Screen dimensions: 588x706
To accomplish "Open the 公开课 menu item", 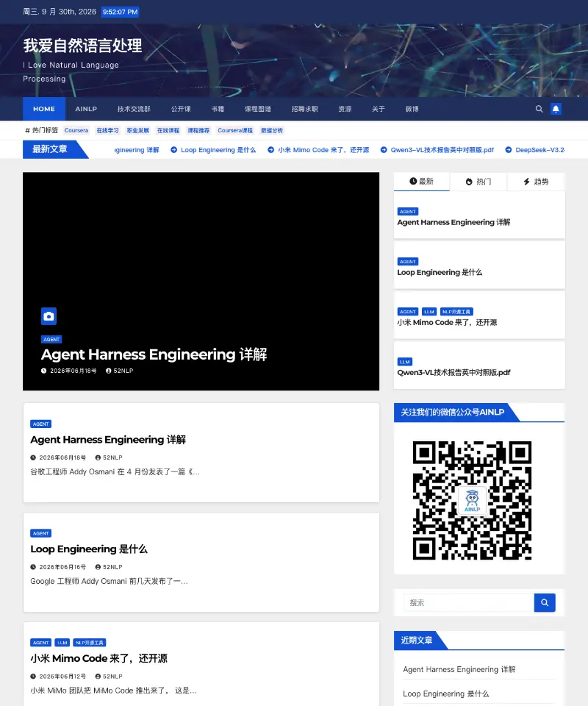I will 181,109.
